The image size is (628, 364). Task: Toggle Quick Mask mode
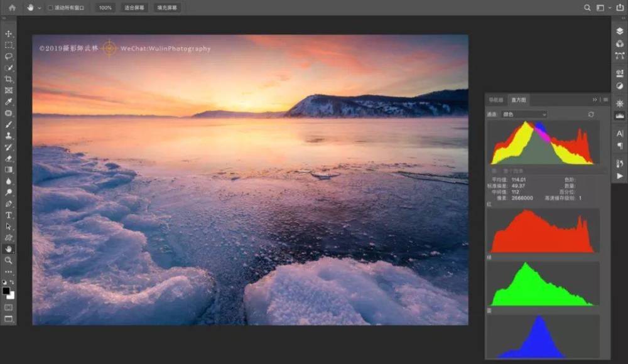(x=8, y=308)
